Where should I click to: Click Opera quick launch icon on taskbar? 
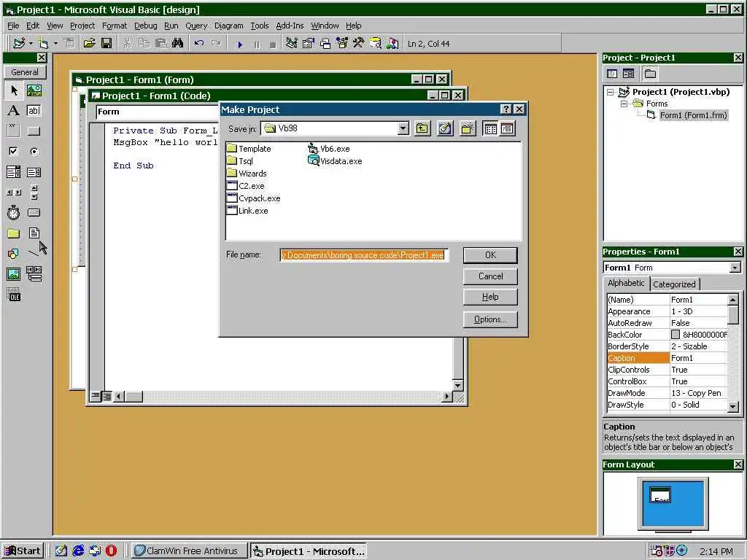coord(111,551)
